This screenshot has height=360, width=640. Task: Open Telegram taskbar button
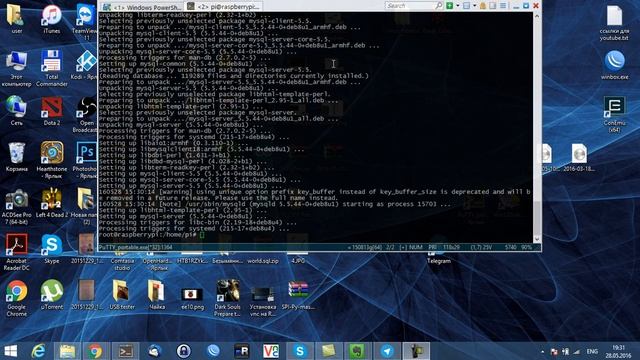(387, 351)
